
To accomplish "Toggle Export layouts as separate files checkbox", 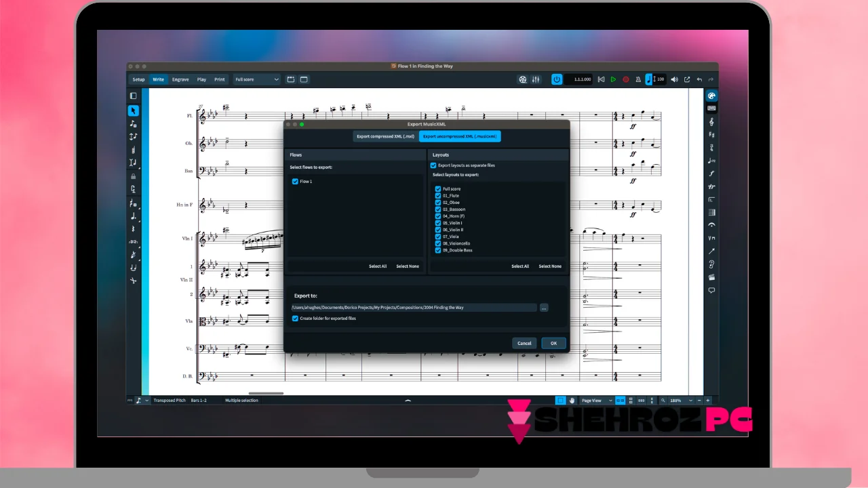I will (433, 165).
